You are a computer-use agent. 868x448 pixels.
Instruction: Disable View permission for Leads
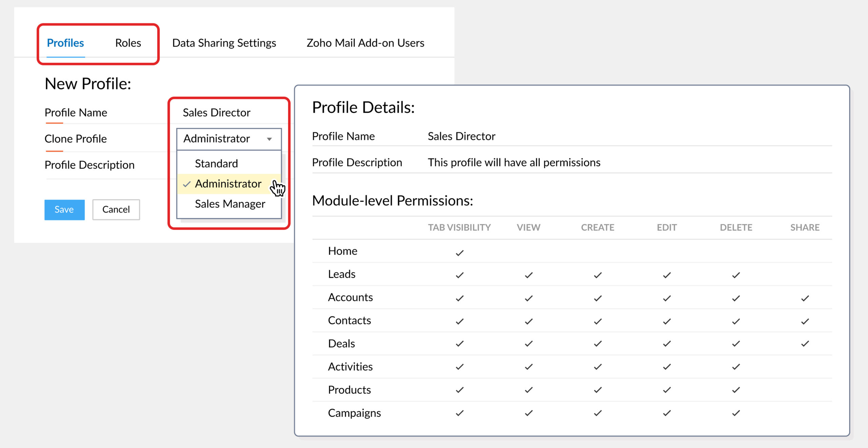coord(528,274)
